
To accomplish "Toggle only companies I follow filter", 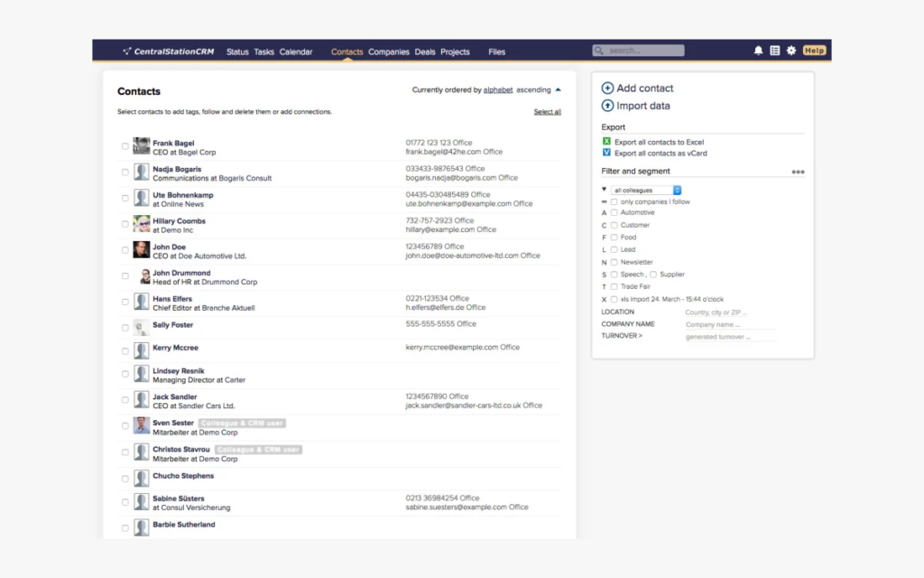I will [614, 201].
